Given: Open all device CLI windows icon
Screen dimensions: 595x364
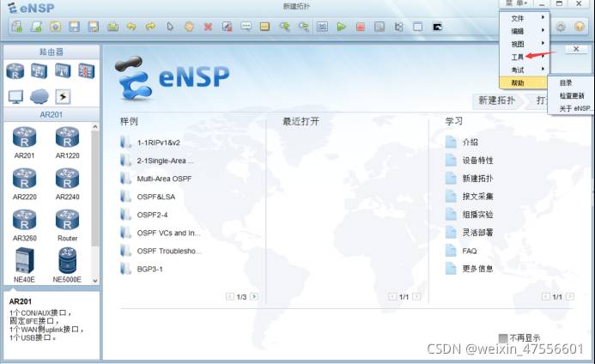Looking at the screenshot, I should tap(437, 27).
